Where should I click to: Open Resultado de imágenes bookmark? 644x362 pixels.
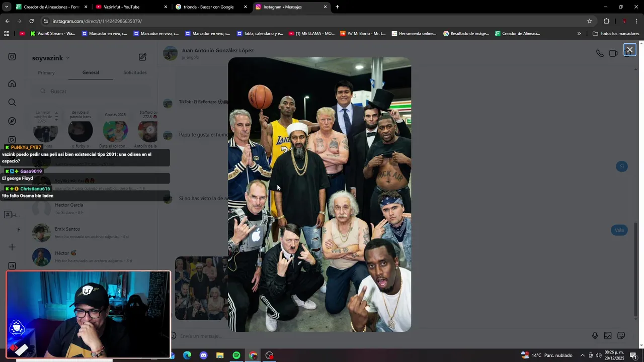[466, 34]
